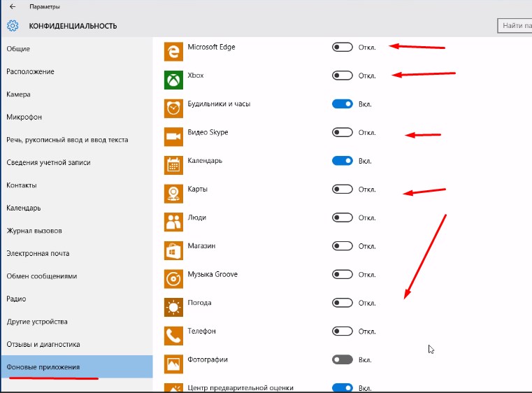Image resolution: width=532 pixels, height=393 pixels.
Task: Enable the Xbox background toggle
Action: point(343,76)
